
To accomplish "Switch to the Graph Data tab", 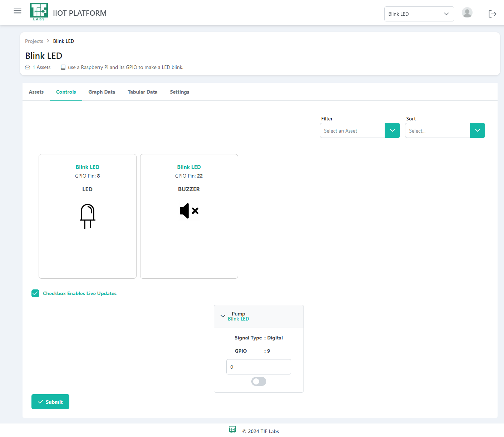I will point(102,92).
